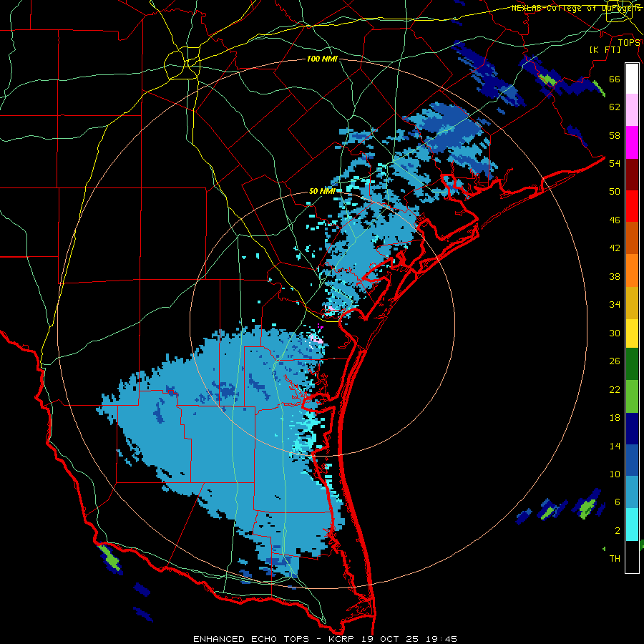Click the TOPS [K FT] legend heading
The width and height of the screenshot is (644, 644).
pos(615,46)
